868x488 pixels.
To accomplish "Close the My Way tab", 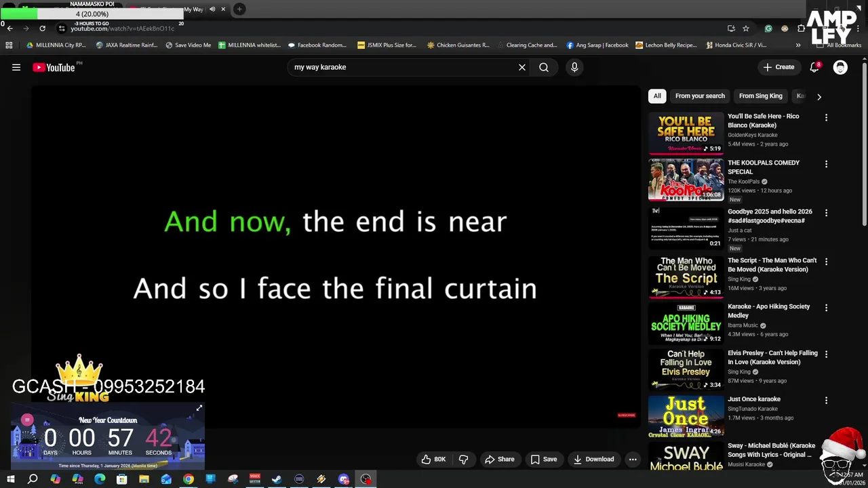I will (223, 9).
